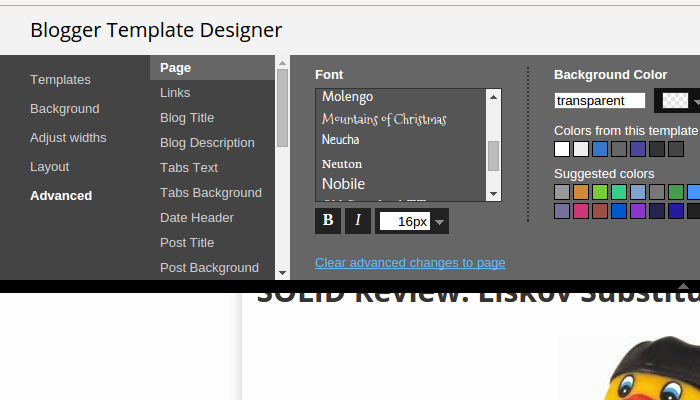
Task: Choose the pink suggested color swatch
Action: coord(581,211)
